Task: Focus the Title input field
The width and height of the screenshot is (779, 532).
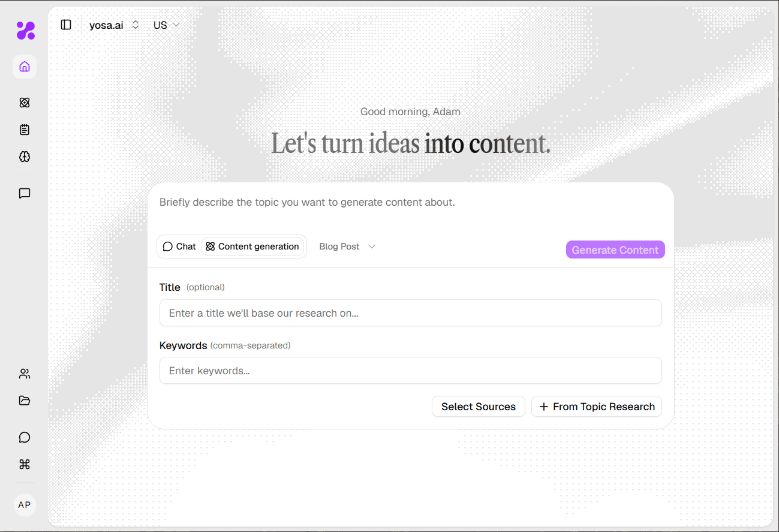Action: [x=410, y=313]
